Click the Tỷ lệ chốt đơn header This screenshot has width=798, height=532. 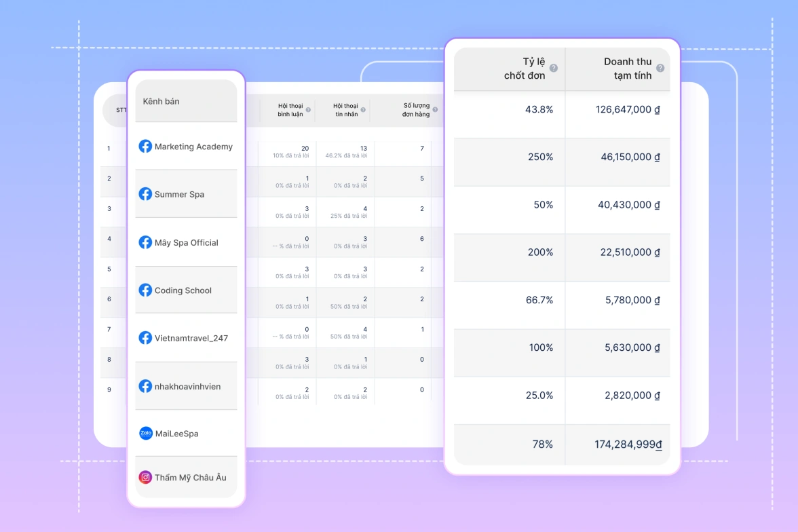pyautogui.click(x=525, y=69)
